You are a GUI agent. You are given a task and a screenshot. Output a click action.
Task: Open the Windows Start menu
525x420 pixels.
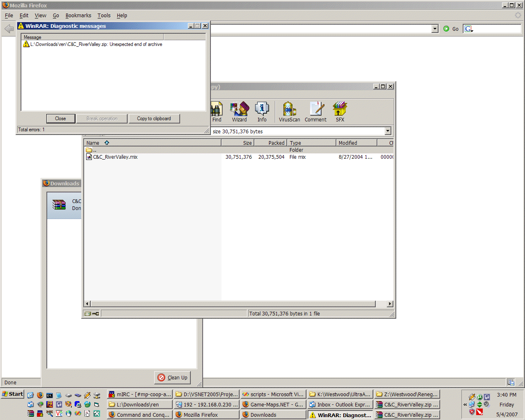tap(12, 394)
